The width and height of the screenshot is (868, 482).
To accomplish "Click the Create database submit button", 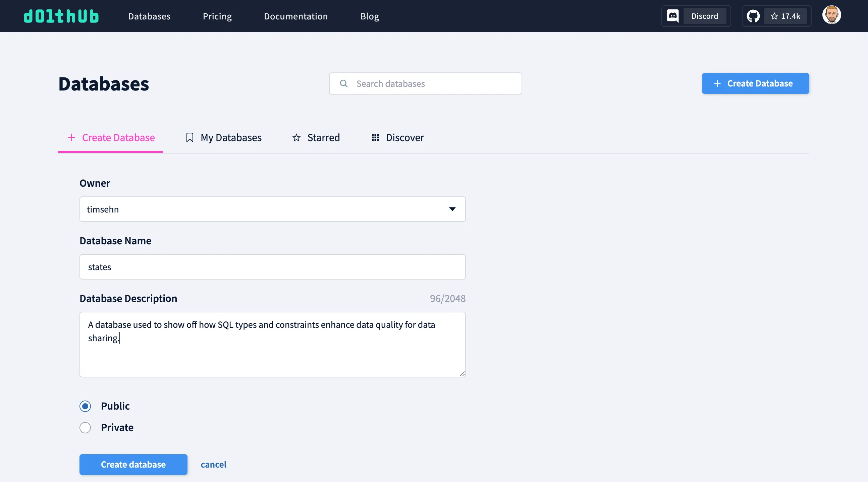I will click(x=133, y=465).
